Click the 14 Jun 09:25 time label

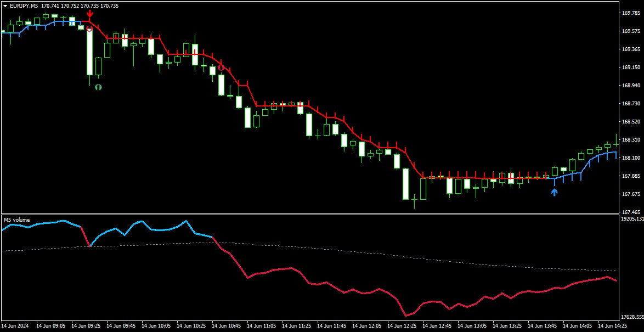(86, 326)
